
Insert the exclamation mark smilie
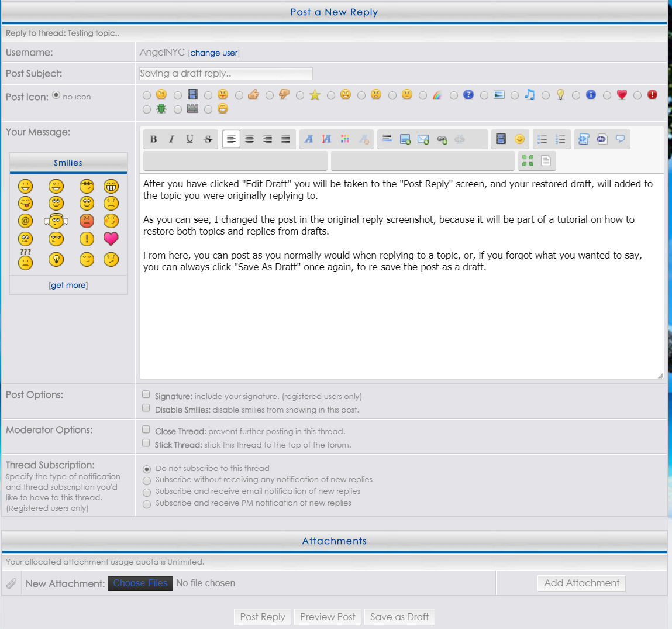(x=87, y=238)
